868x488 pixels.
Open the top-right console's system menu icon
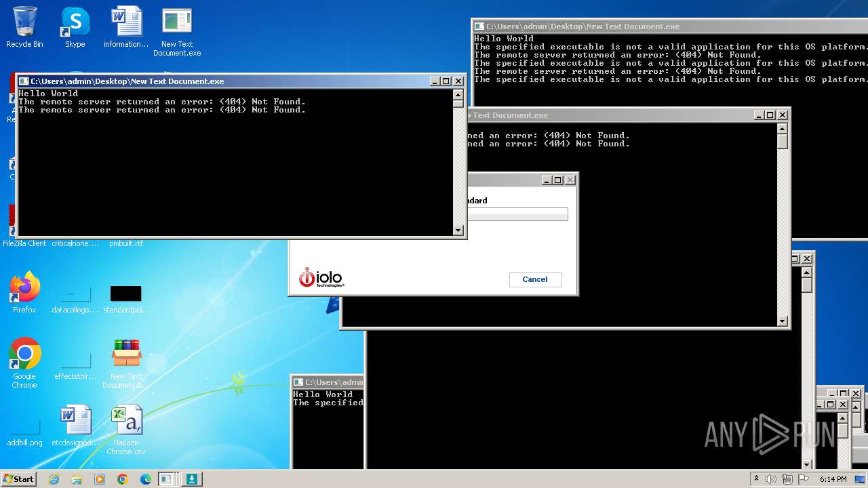pyautogui.click(x=479, y=26)
